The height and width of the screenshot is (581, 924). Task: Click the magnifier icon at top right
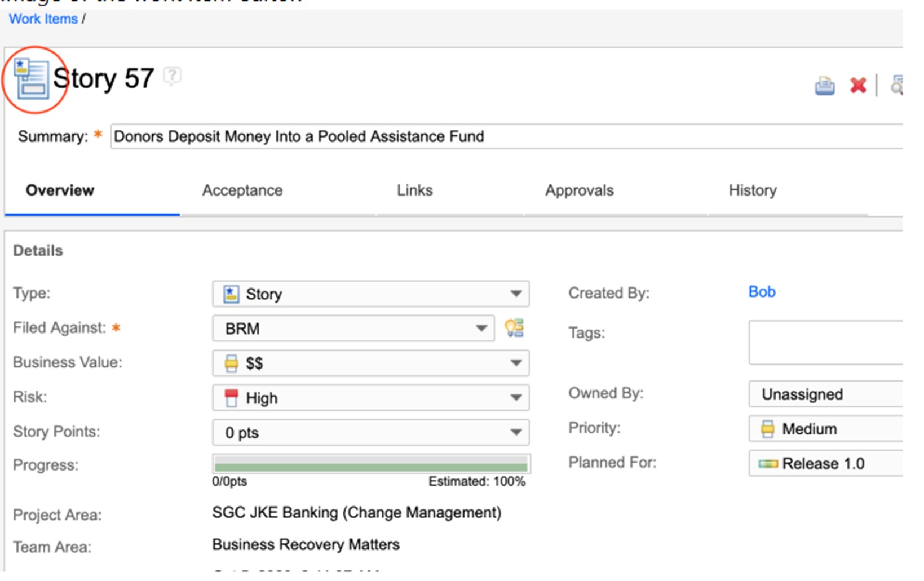(x=896, y=86)
